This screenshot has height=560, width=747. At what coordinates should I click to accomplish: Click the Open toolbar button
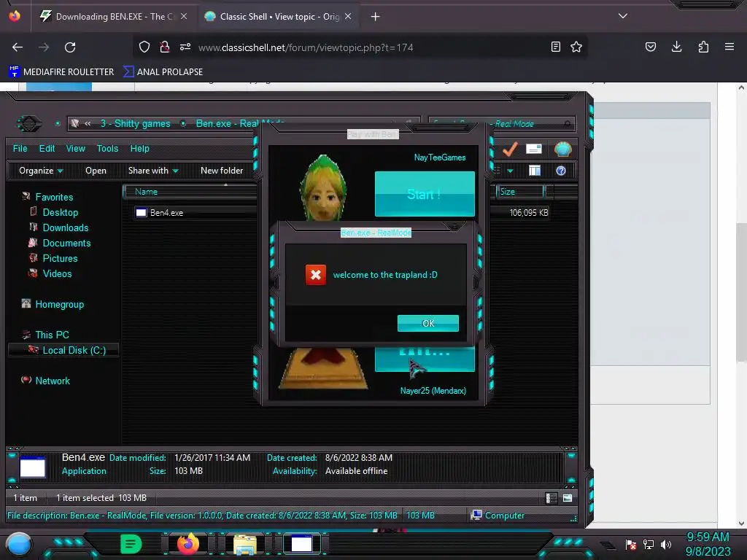(x=96, y=171)
